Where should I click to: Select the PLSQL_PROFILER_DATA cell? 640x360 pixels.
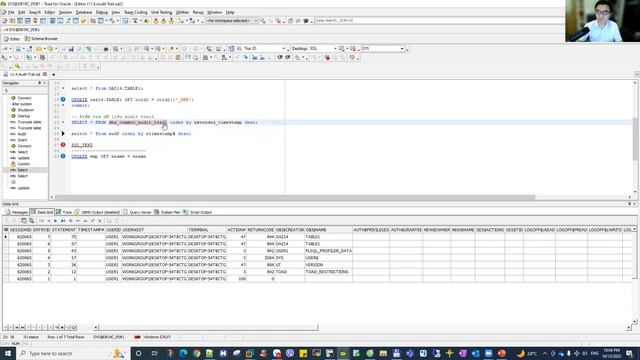click(328, 251)
